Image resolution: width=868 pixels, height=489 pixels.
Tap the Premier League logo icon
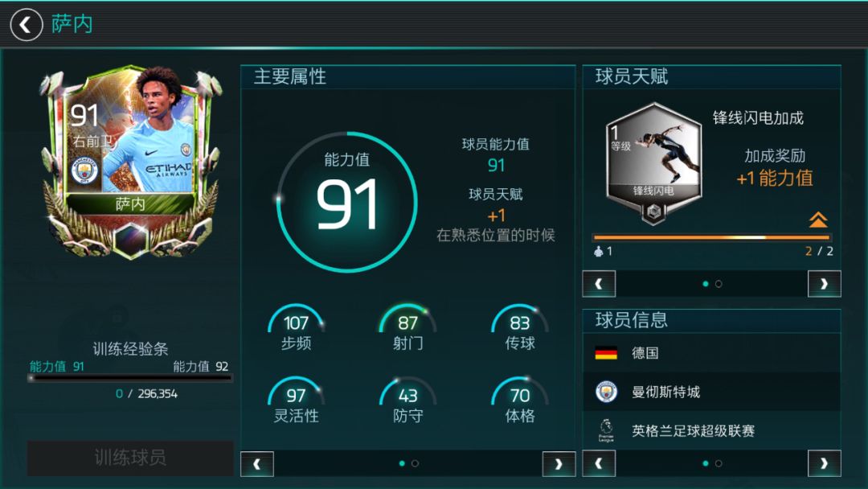(606, 430)
